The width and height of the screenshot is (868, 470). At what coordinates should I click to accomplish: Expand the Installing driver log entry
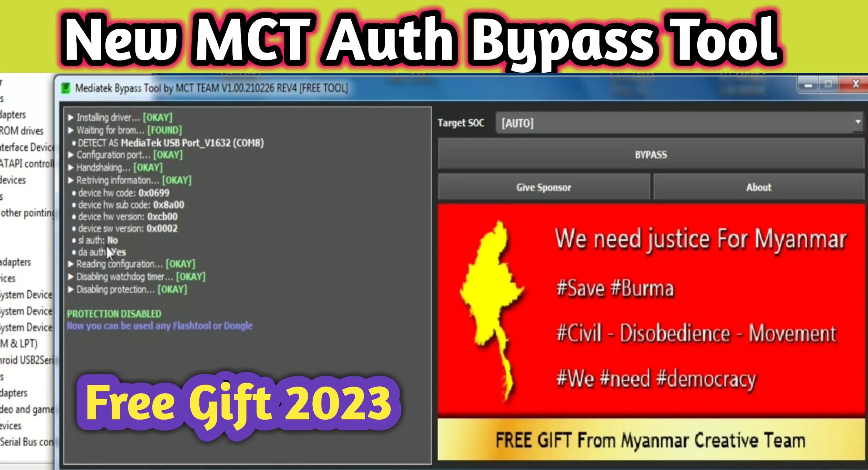[x=70, y=117]
